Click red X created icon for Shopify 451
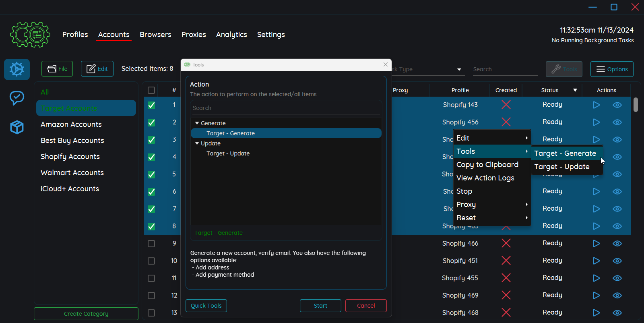 pos(506,261)
